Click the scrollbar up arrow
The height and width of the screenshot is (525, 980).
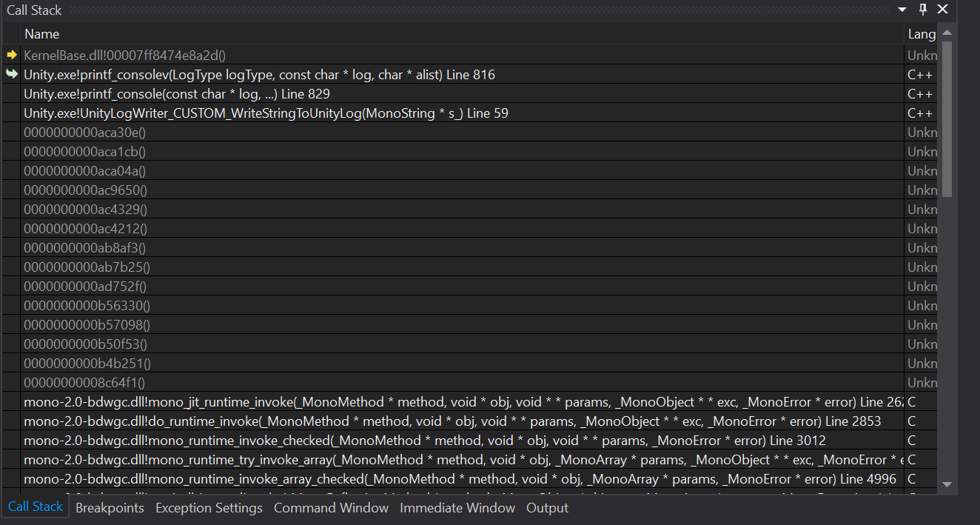[947, 31]
